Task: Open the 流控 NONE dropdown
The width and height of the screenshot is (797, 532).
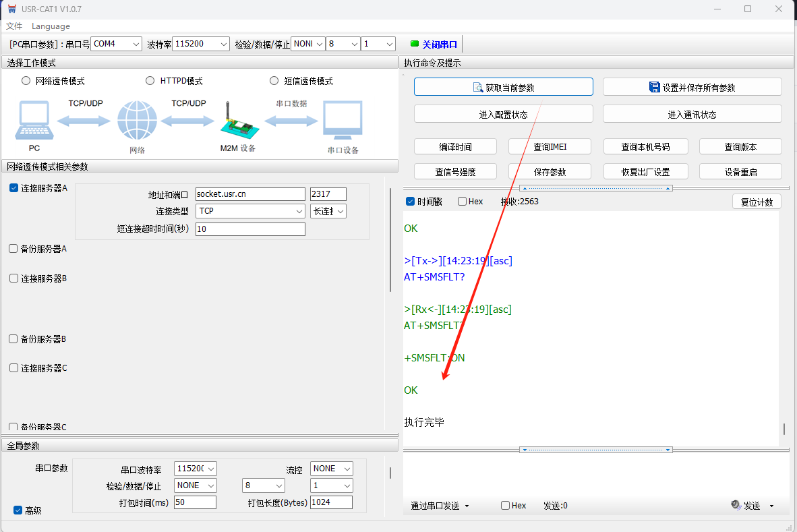Action: point(332,468)
